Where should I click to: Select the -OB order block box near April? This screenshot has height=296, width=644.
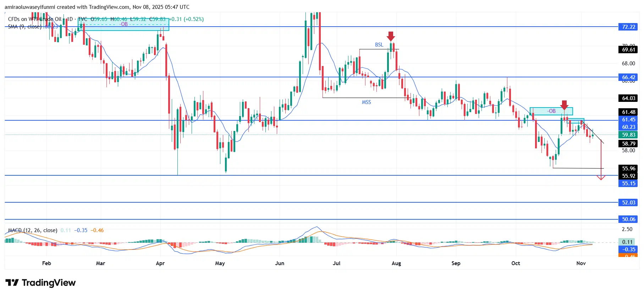click(123, 24)
